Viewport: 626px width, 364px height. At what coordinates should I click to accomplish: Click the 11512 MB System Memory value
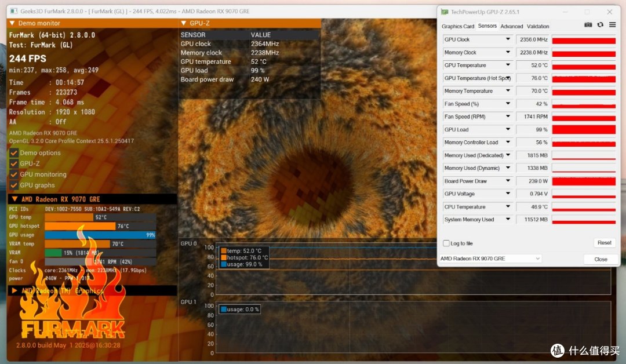pos(533,220)
